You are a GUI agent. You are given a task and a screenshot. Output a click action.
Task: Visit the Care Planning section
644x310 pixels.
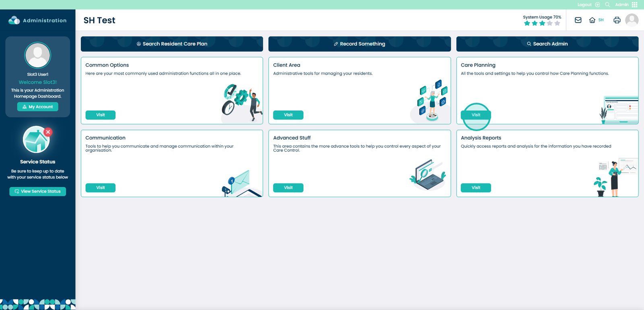[x=476, y=115]
